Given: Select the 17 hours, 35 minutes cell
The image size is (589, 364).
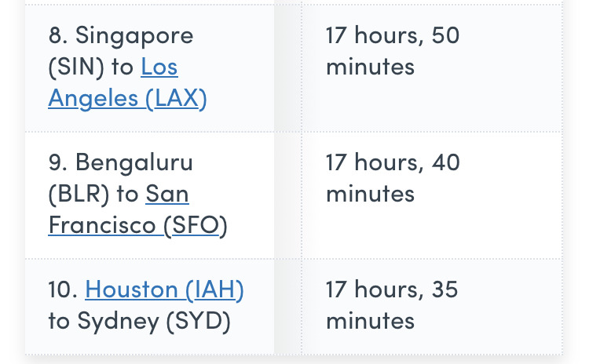Looking at the screenshot, I should pyautogui.click(x=432, y=306).
